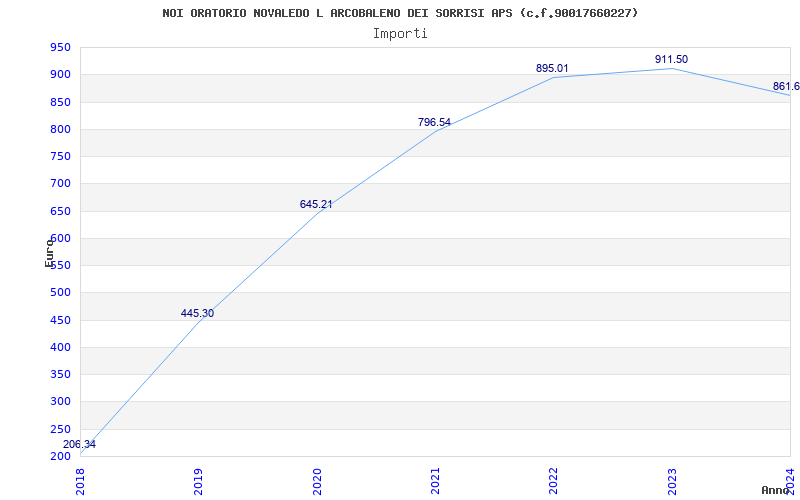
Task: Click the 300 y-axis tick label
Action: pyautogui.click(x=60, y=402)
